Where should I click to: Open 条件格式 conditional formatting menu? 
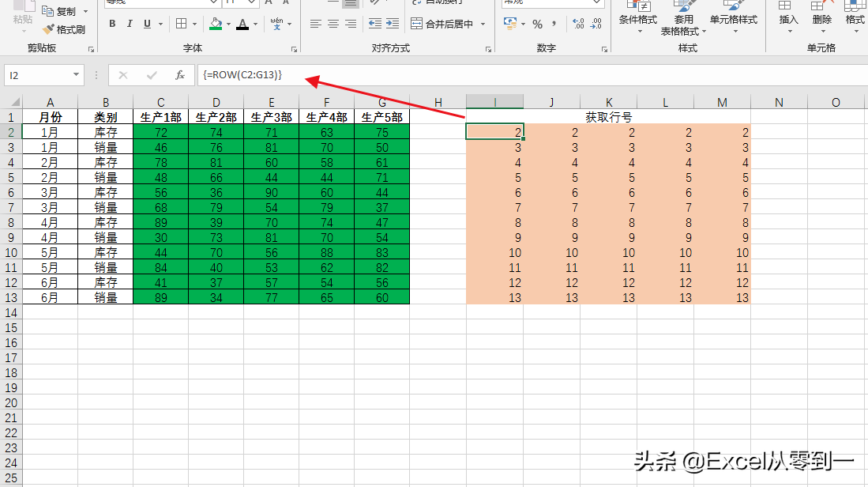point(637,17)
